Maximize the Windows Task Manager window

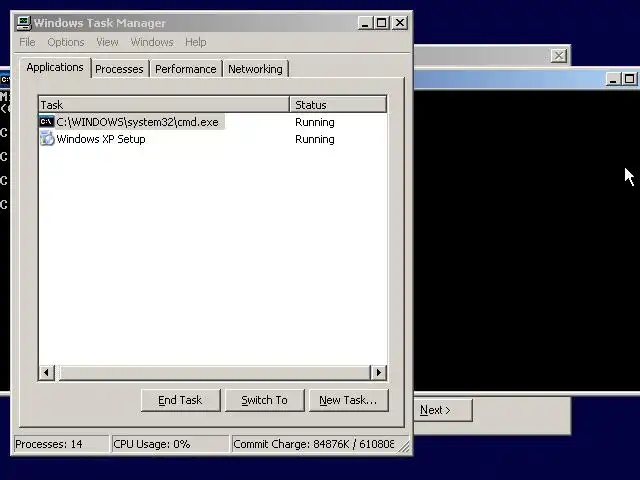382,23
